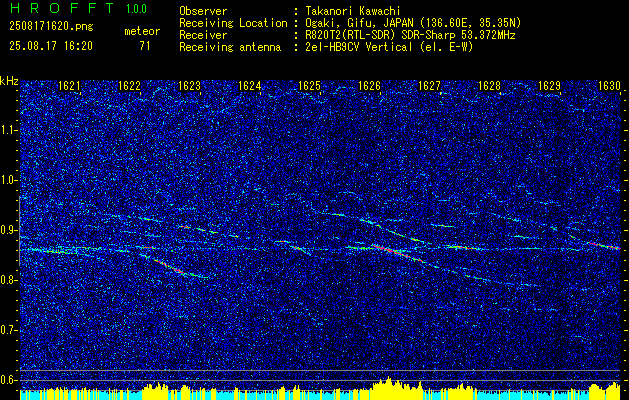Click the meteor count 71

(x=145, y=46)
